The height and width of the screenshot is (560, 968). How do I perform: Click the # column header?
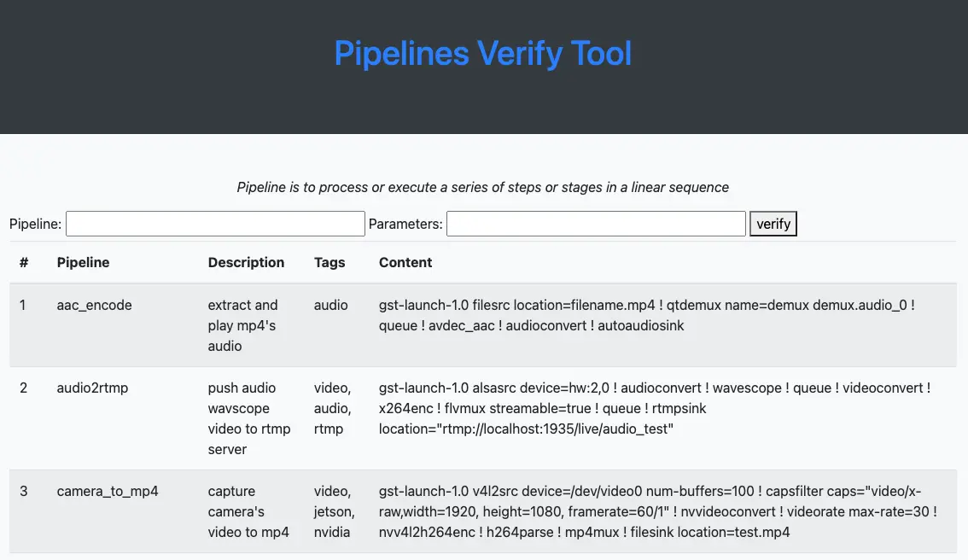pyautogui.click(x=24, y=262)
